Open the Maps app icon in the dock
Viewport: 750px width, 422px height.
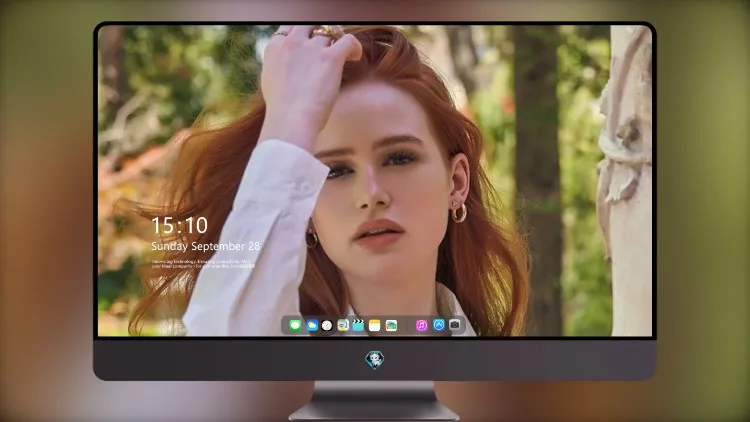[x=342, y=326]
